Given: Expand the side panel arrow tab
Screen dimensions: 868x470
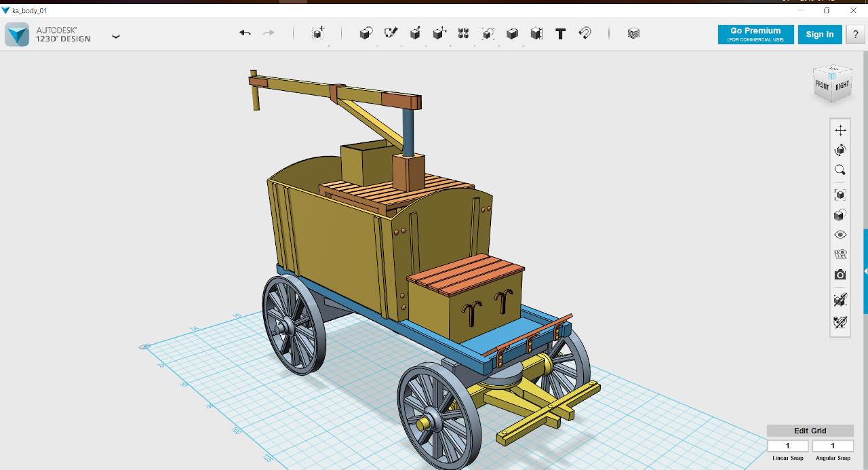Looking at the screenshot, I should click(x=865, y=271).
